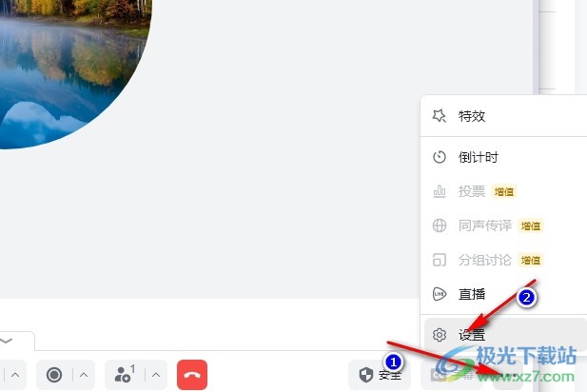Click the three-dot more button
The image size is (587, 392).
click(x=508, y=375)
